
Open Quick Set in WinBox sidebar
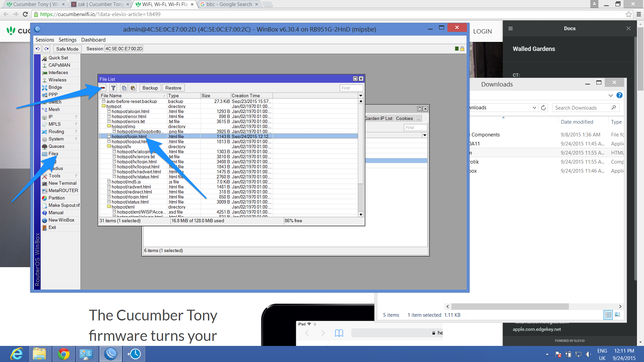pyautogui.click(x=58, y=58)
